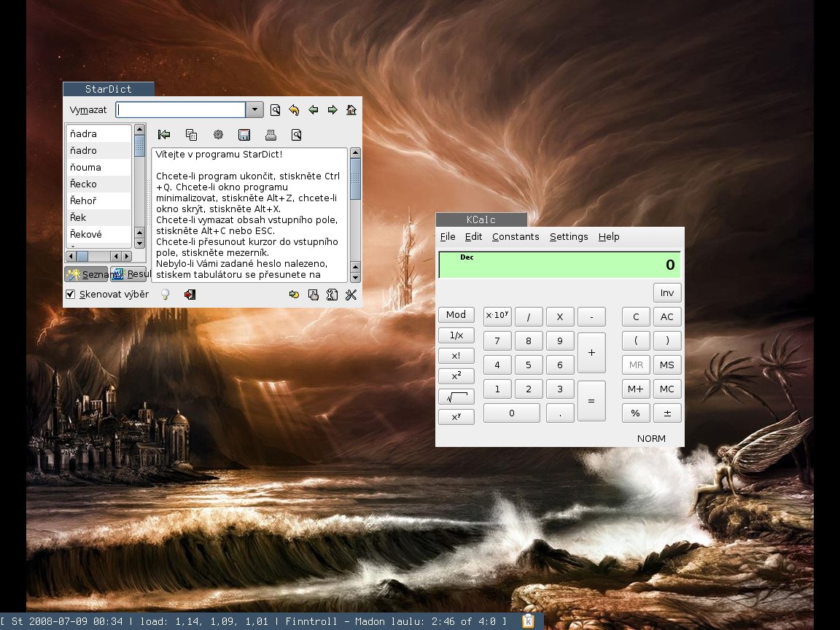Go back with the green left arrow in StarDict
Viewport: 840px width, 630px height.
click(x=314, y=110)
